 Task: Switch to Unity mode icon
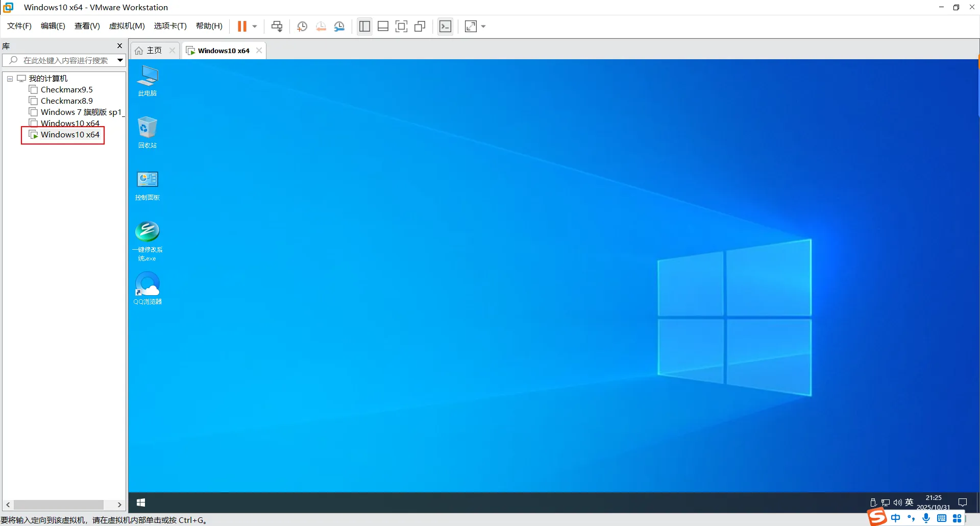pos(420,27)
